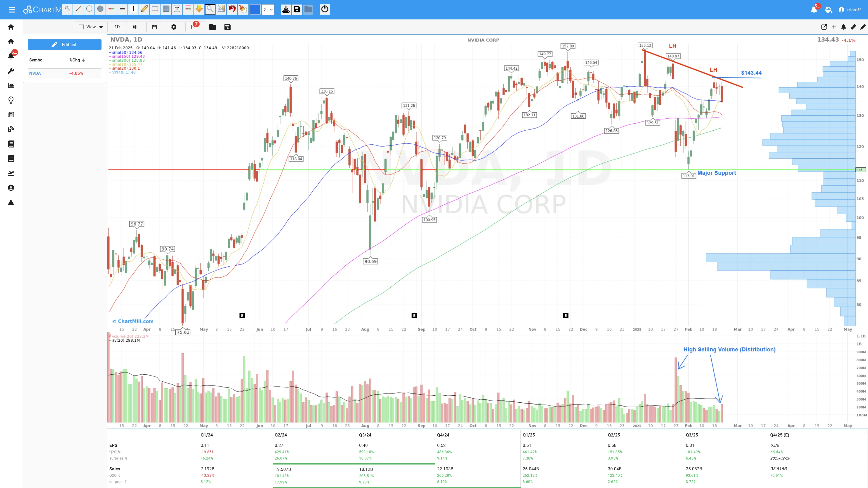Select the black horizontal line tool
This screenshot has width=868, height=488.
(122, 9)
